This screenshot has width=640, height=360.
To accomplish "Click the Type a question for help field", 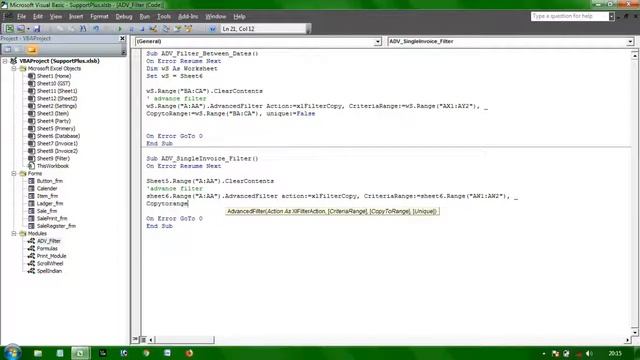I will click(570, 16).
